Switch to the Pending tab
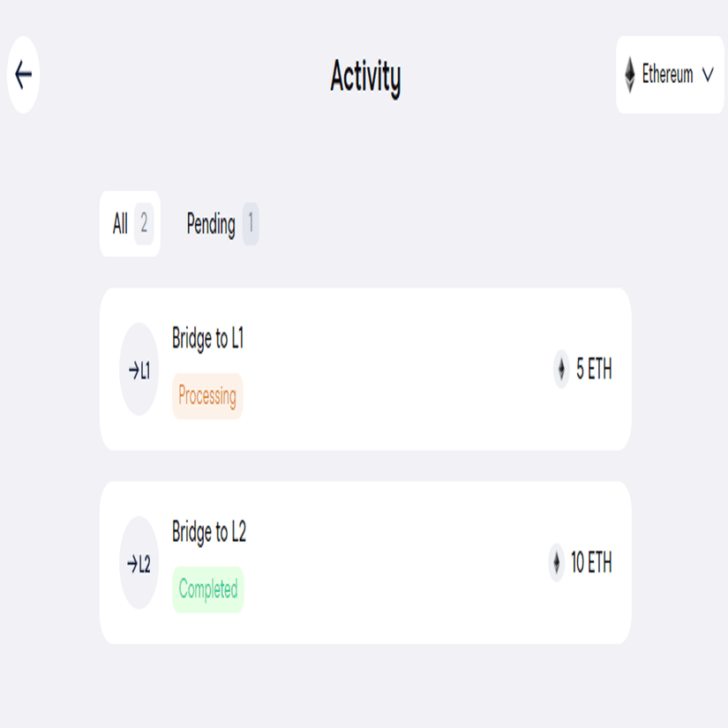This screenshot has width=728, height=728. 211,224
